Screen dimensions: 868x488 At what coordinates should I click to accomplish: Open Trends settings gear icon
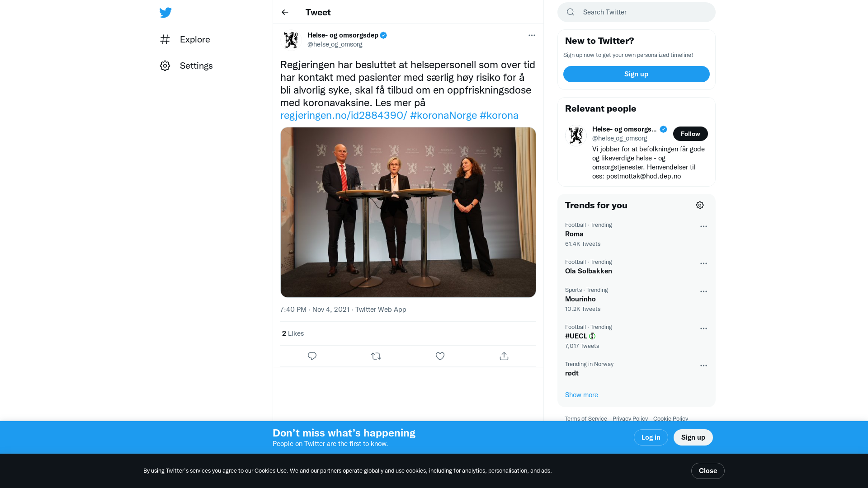700,205
